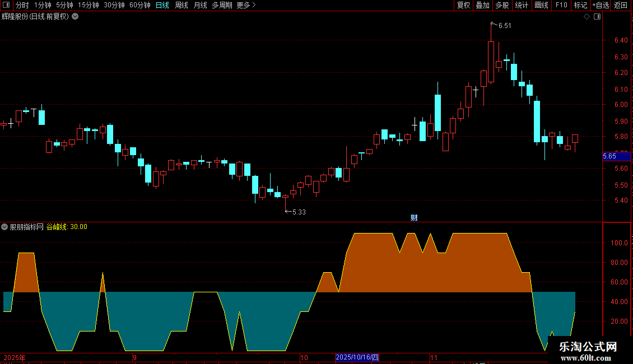
Task: Open the 多股 multi-stock view
Action: (502, 5)
